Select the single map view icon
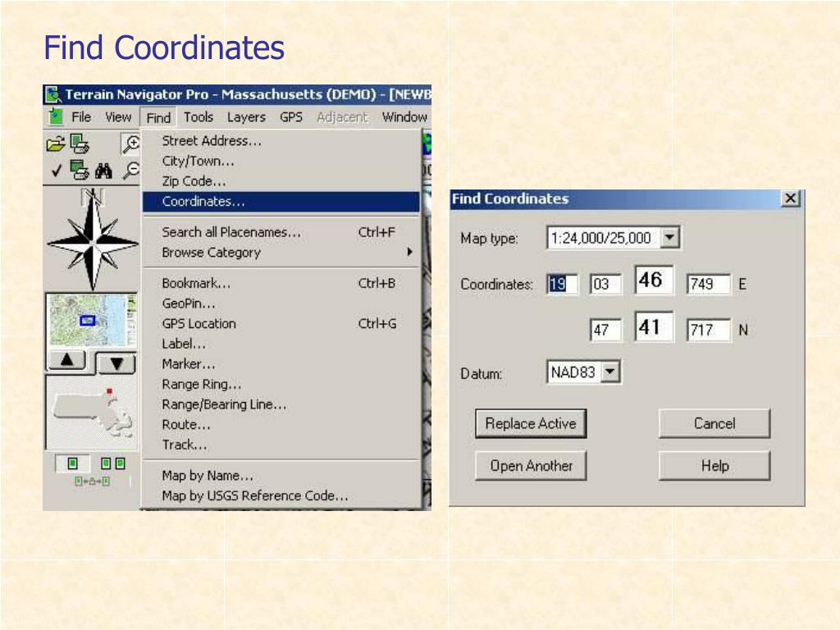This screenshot has height=630, width=840. [x=72, y=463]
